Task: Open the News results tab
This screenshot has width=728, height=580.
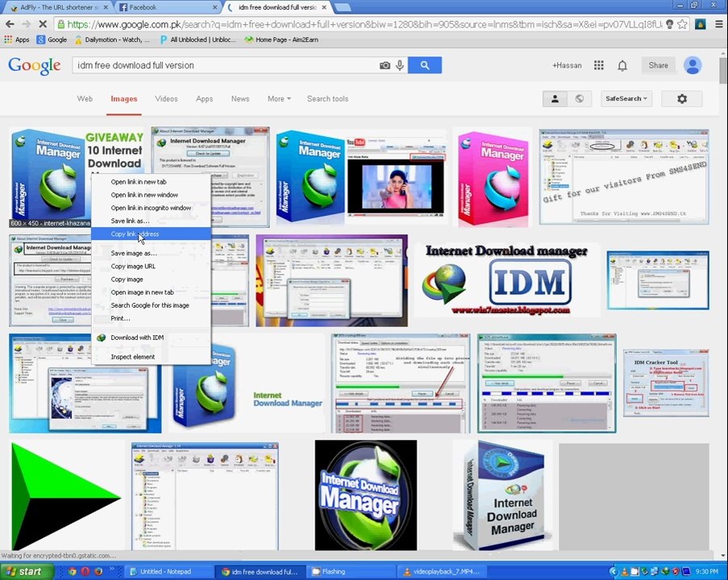Action: (240, 99)
